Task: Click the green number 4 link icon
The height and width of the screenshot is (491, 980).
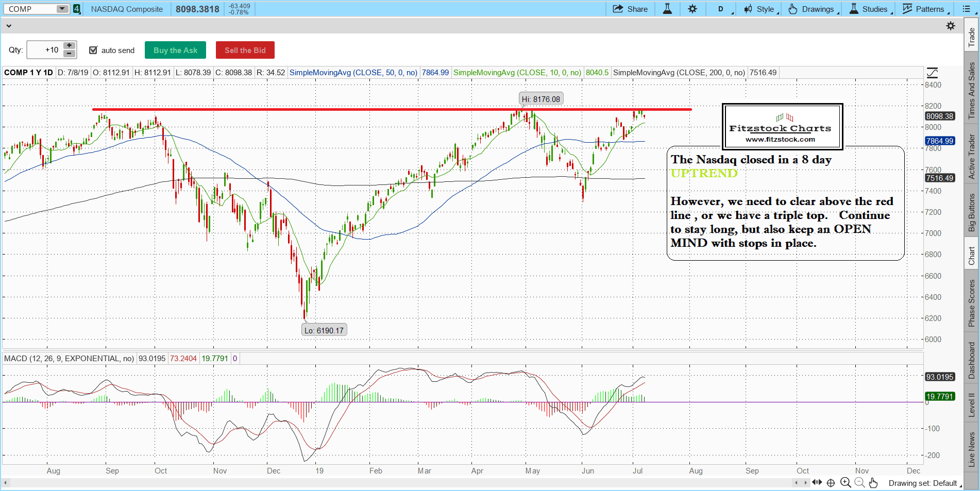Action: click(77, 9)
